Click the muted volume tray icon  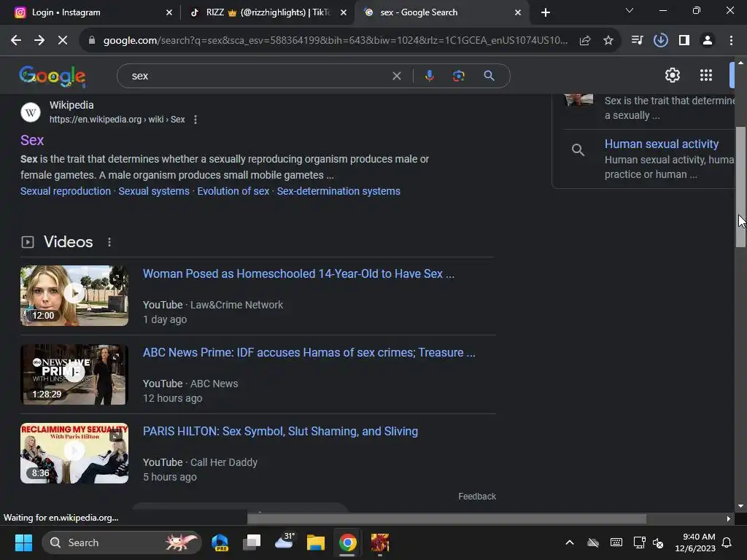tap(658, 542)
